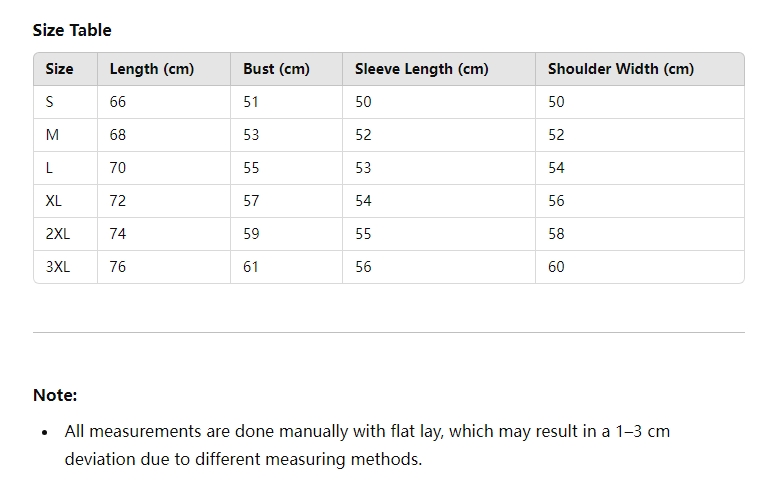Viewport: 762px width, 485px height.
Task: Click the length value 66 for size S
Action: [118, 102]
